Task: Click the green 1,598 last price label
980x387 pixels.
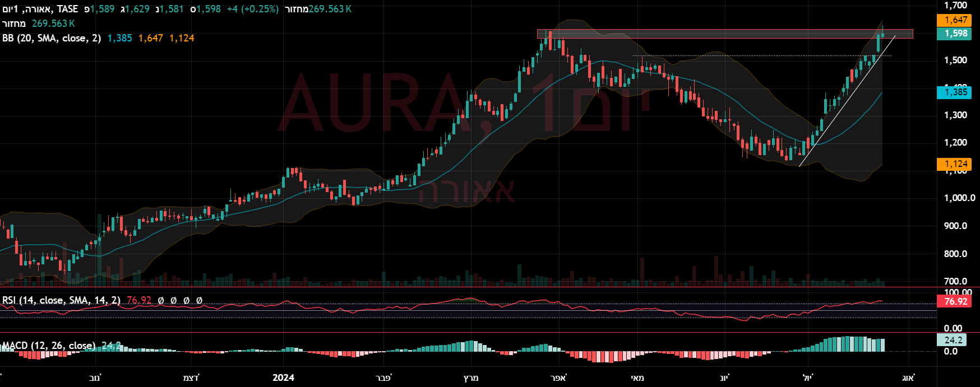Action: (x=954, y=34)
